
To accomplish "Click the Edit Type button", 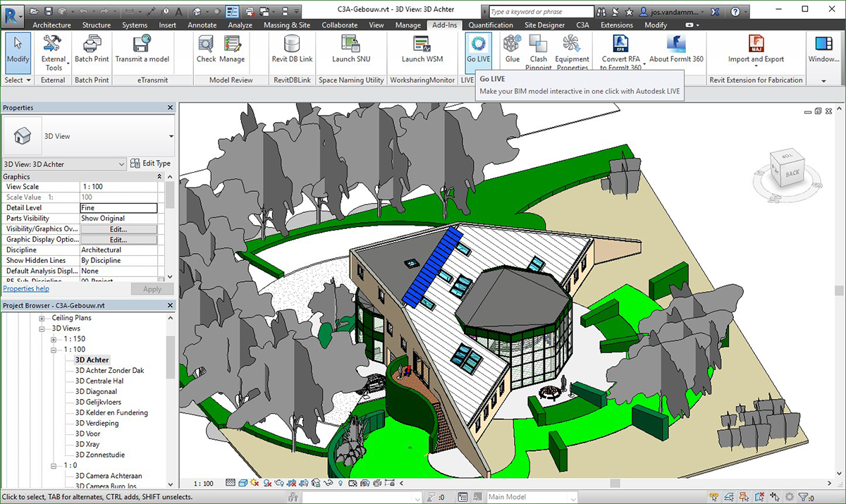I will point(151,164).
